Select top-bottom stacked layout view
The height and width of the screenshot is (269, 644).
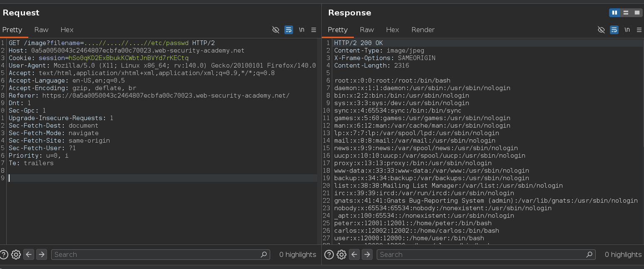click(x=626, y=13)
